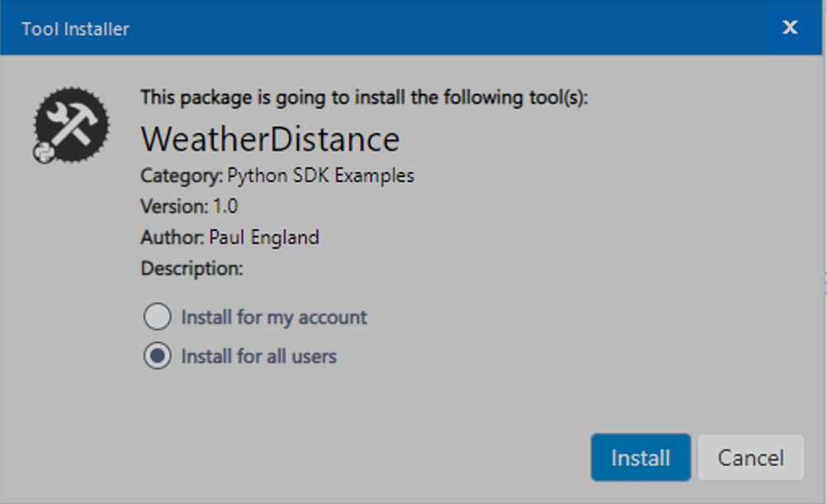Click the small Python badge on tool icon
Viewport: 827px width, 504px height.
point(43,152)
